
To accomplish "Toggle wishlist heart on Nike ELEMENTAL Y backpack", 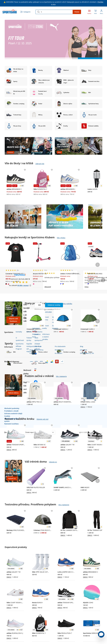I will pyautogui.click(x=52, y=170).
